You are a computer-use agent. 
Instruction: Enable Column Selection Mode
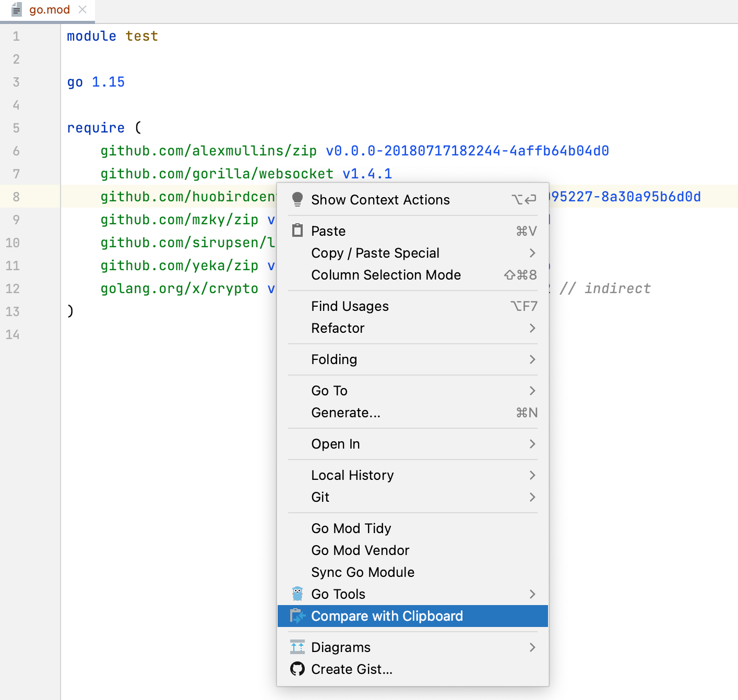pos(413,275)
